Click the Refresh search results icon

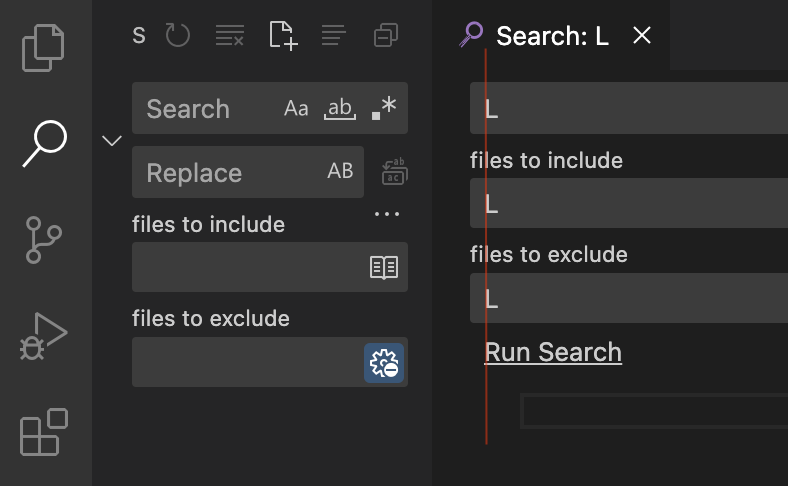click(178, 35)
